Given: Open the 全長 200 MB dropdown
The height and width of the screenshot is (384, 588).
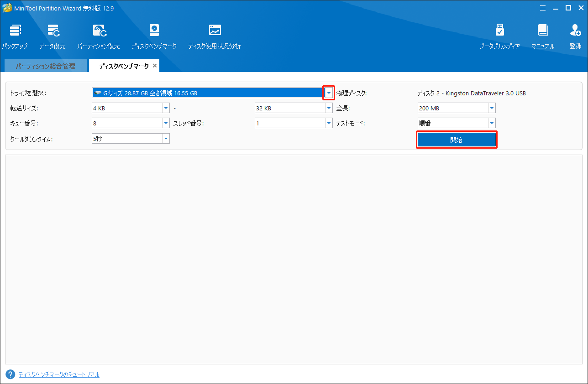Looking at the screenshot, I should pyautogui.click(x=492, y=109).
